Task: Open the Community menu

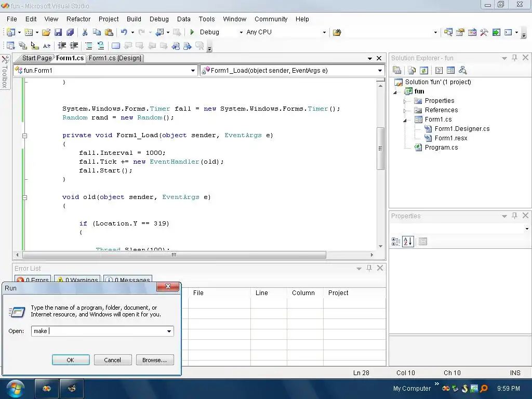Action: coord(271,19)
